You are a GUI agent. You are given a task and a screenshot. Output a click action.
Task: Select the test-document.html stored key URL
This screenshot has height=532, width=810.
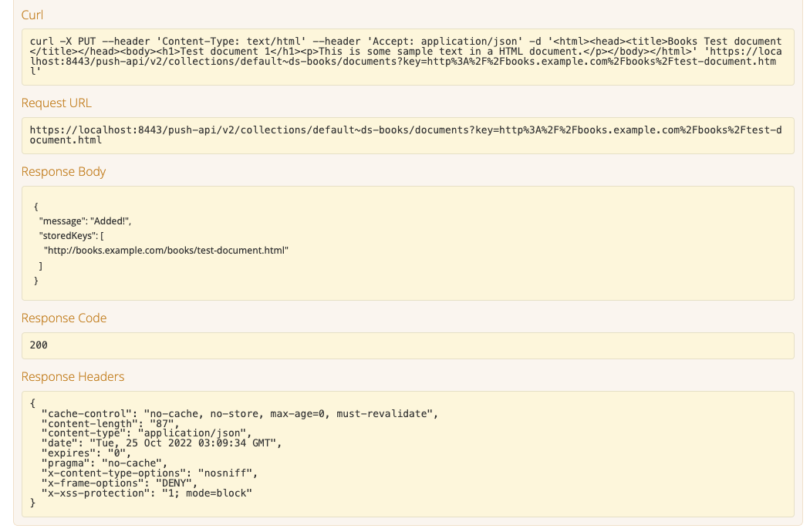(x=167, y=250)
